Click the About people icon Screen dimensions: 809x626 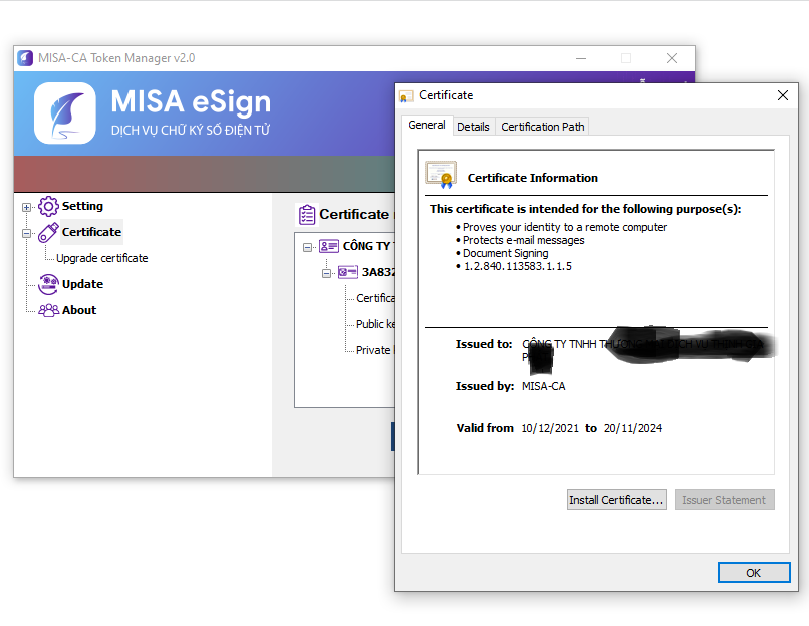pyautogui.click(x=48, y=310)
